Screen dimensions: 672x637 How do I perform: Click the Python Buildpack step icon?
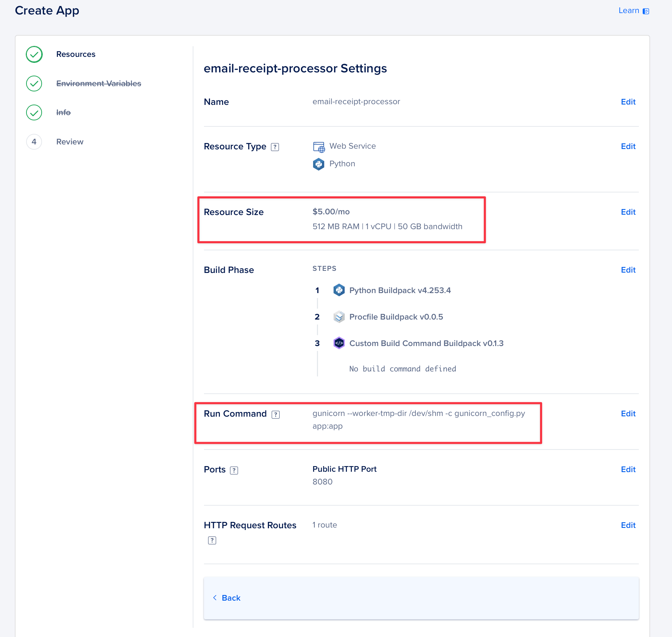tap(339, 290)
